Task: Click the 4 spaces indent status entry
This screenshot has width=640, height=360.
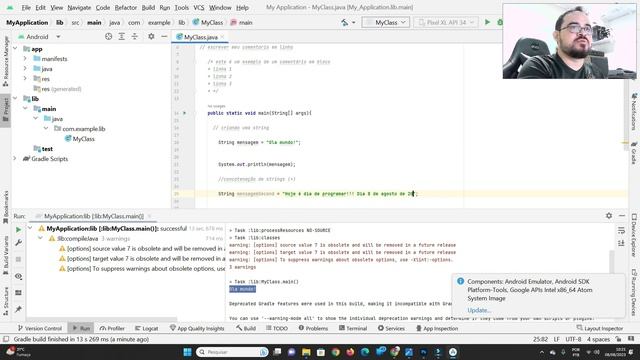Action: point(598,339)
